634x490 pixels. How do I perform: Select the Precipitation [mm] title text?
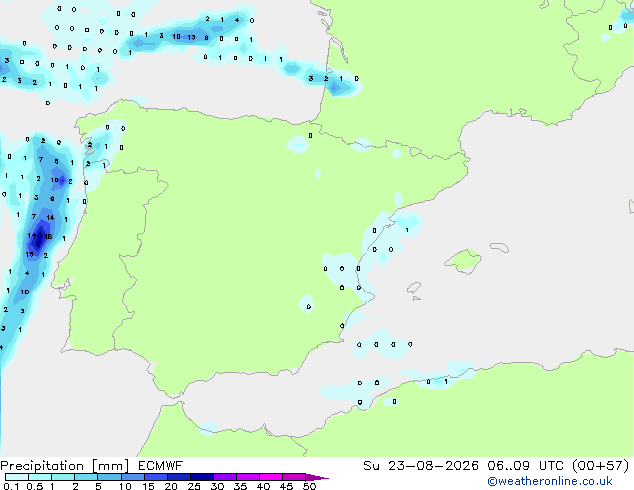(65, 466)
